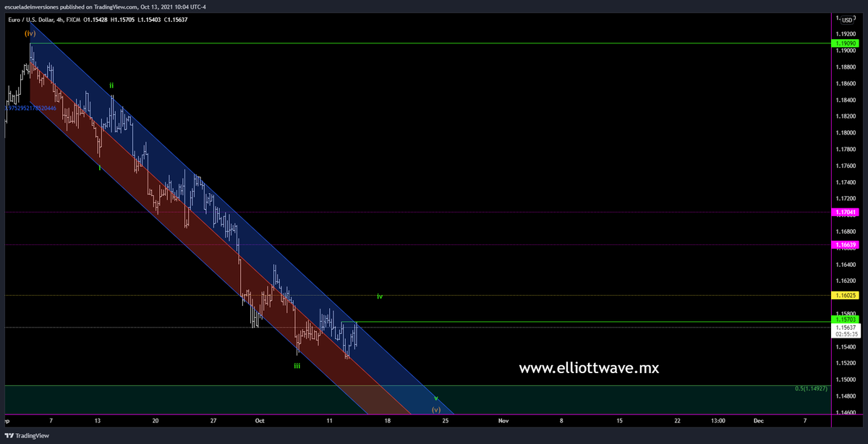Click the 25 date label on time axis
868x444 pixels.
446,419
